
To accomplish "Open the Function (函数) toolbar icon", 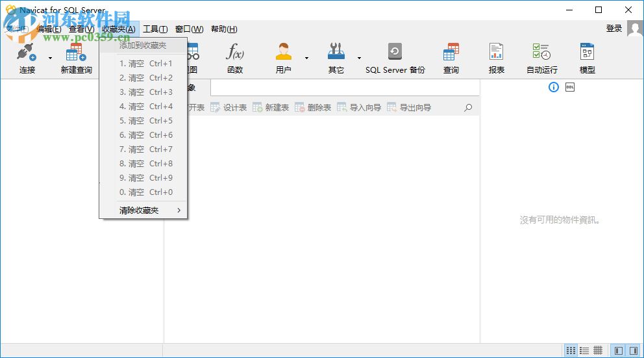I will (x=235, y=58).
